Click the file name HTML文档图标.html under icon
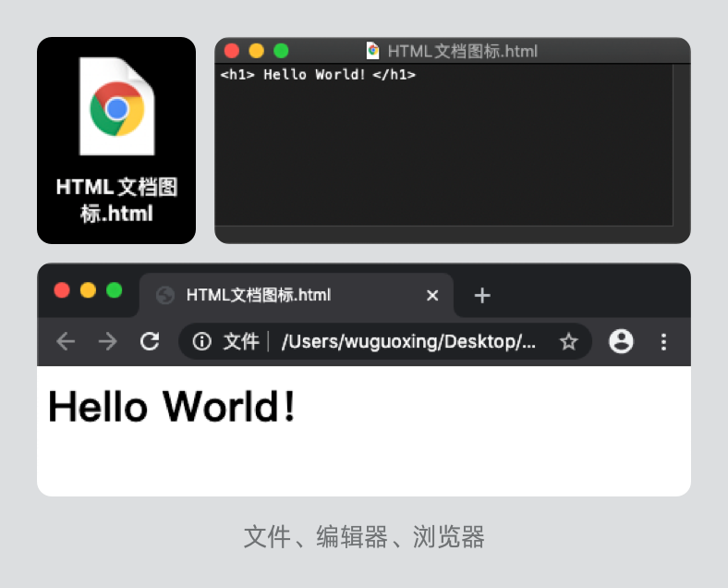The width and height of the screenshot is (728, 588). point(116,201)
